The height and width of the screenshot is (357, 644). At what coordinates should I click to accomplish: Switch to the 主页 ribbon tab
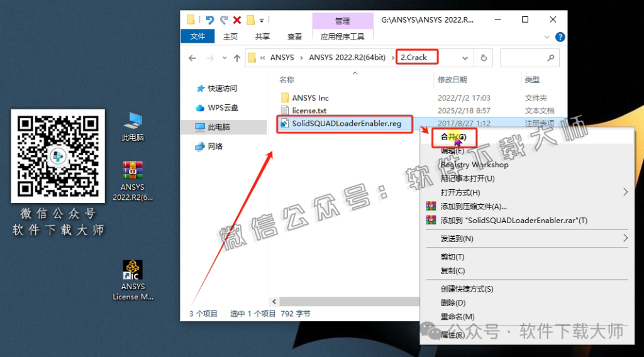(x=230, y=36)
